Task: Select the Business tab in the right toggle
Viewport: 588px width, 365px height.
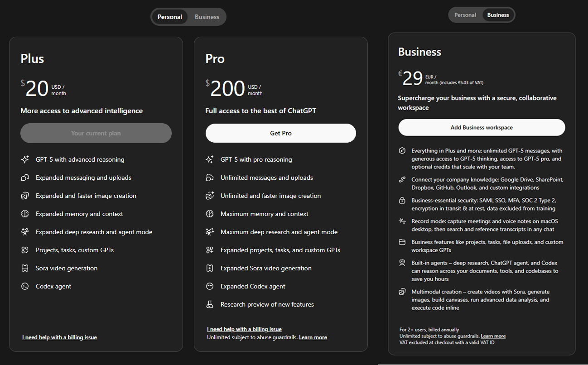Action: click(498, 15)
